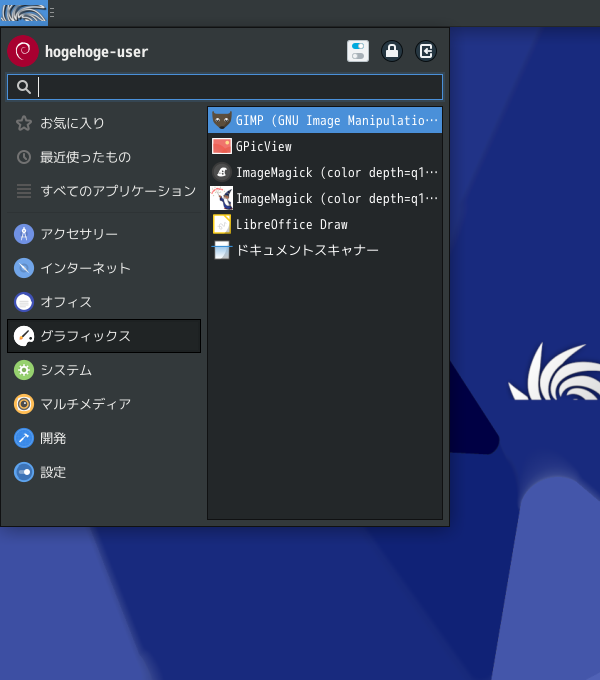Launch GPicView image viewer
This screenshot has width=600, height=680.
pos(325,146)
